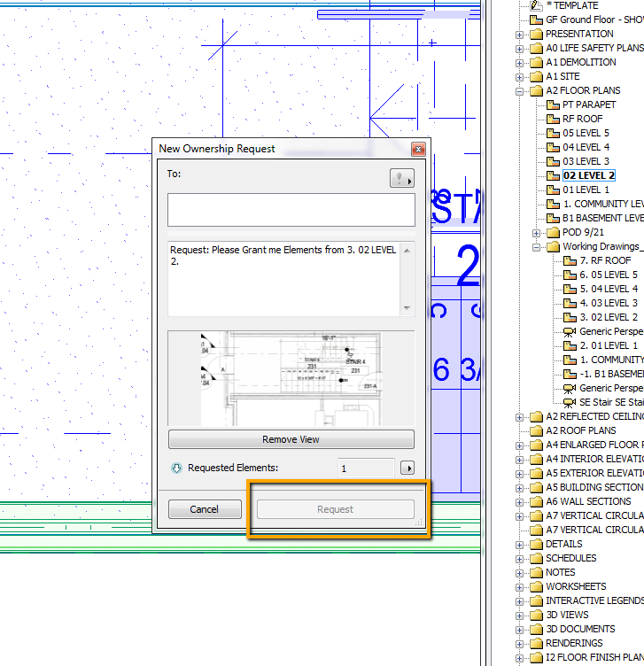Open Requested Elements options arrow button

point(407,469)
